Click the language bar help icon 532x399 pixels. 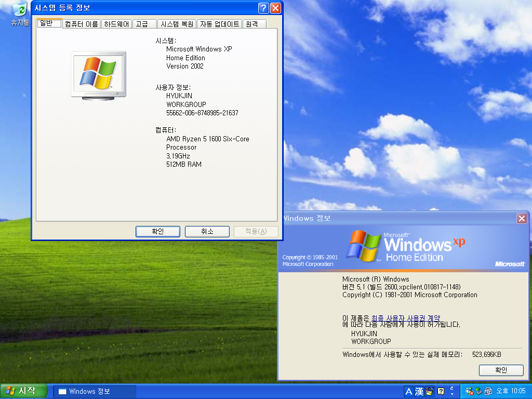click(441, 391)
